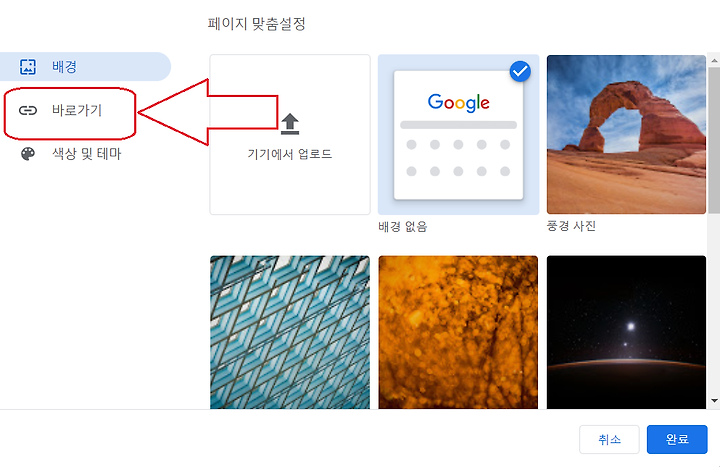Viewport: 720px width, 467px height.
Task: Click the vertical scrollbar thumb
Action: (x=714, y=140)
